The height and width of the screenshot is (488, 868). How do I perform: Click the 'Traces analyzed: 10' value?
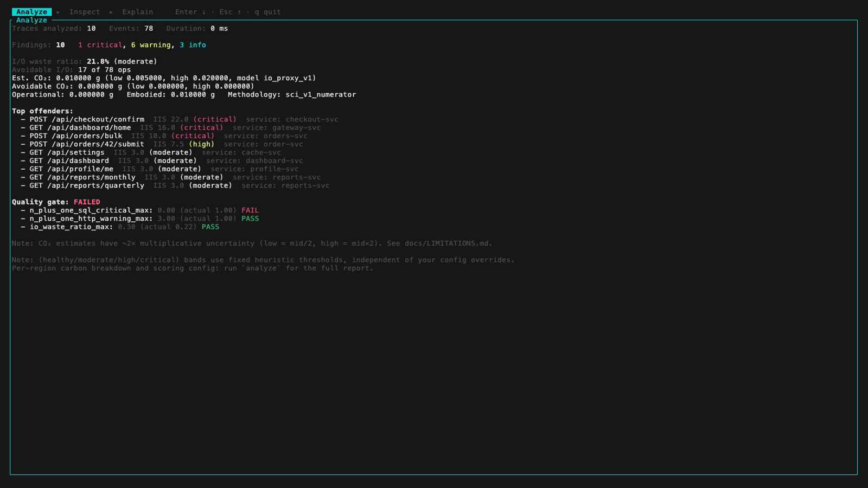click(54, 28)
